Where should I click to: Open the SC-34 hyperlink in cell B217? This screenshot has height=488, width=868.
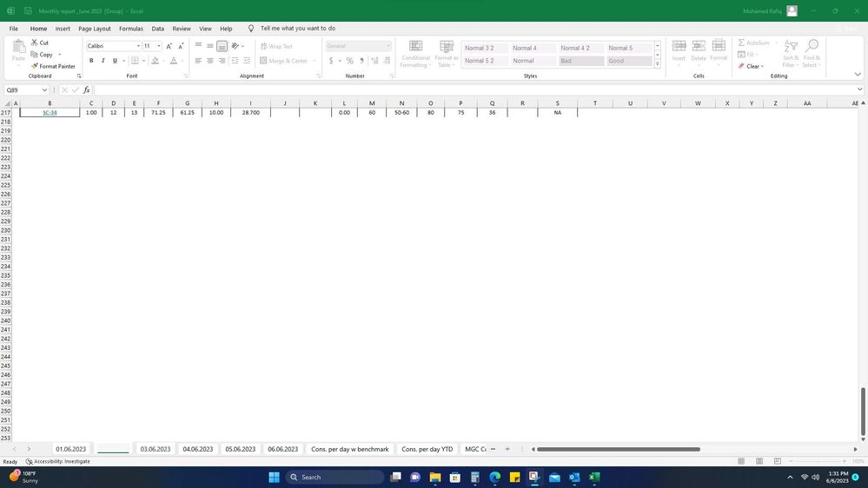[50, 112]
